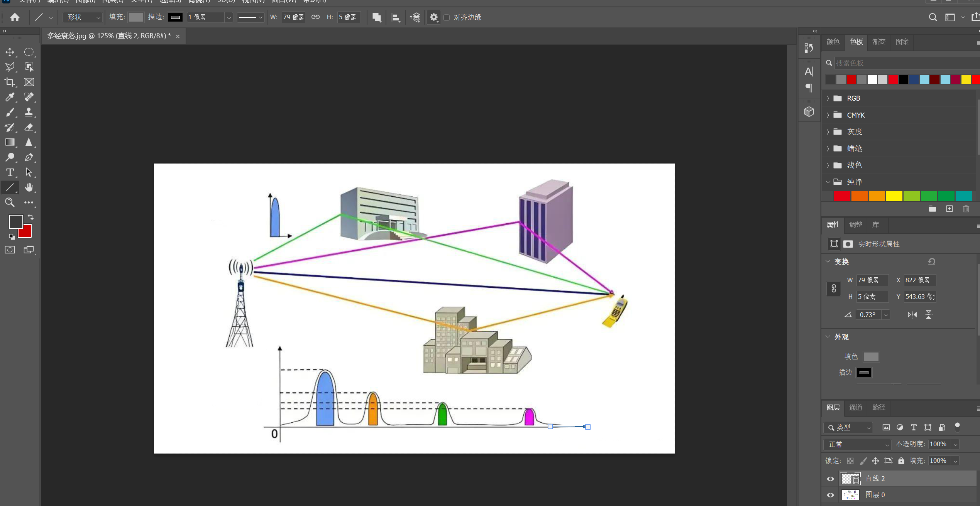Select the Crop tool
980x506 pixels.
10,82
